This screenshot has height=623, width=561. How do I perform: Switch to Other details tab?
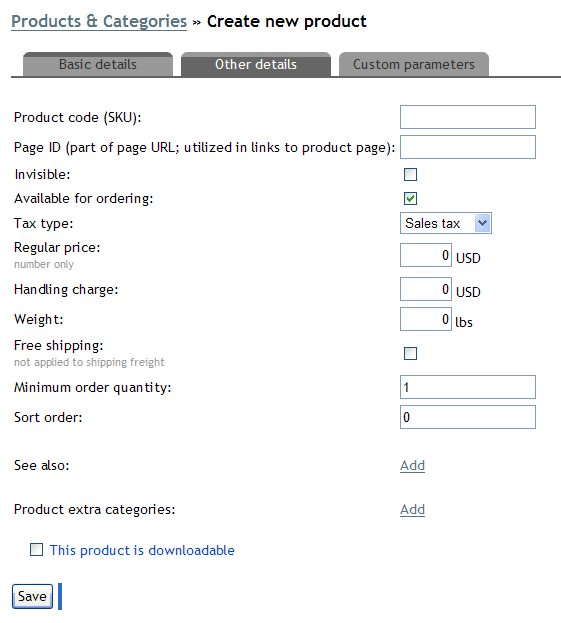(256, 64)
